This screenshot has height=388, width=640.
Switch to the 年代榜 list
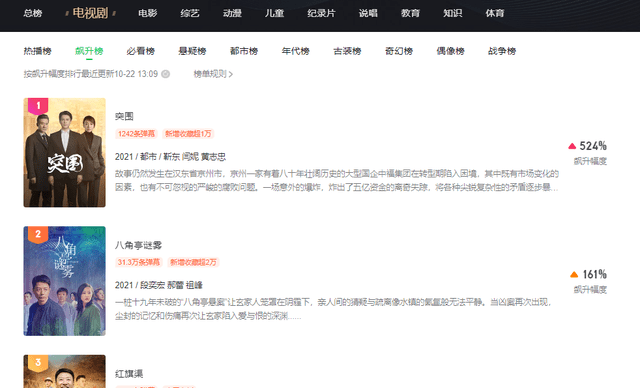click(296, 51)
